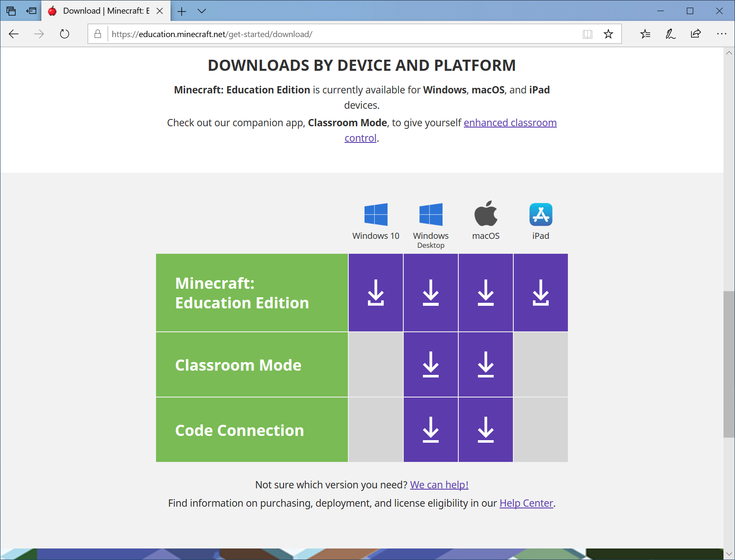Enable reading view for this page
The height and width of the screenshot is (560, 735).
click(x=587, y=34)
